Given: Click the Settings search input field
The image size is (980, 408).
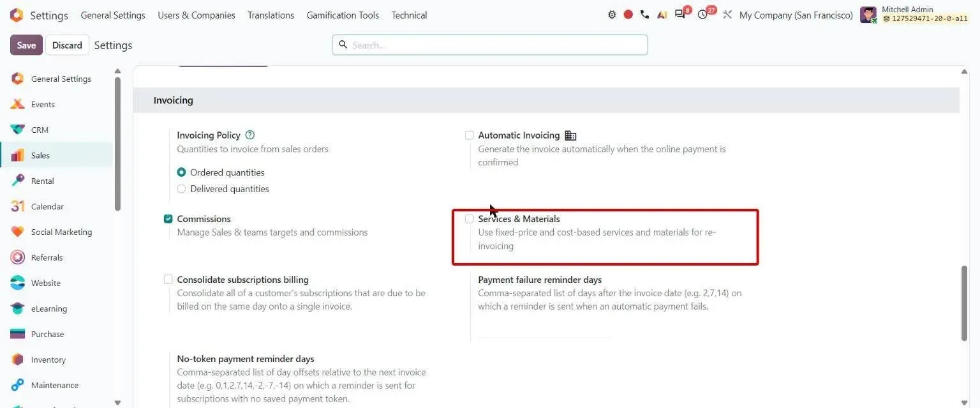Looking at the screenshot, I should (490, 45).
